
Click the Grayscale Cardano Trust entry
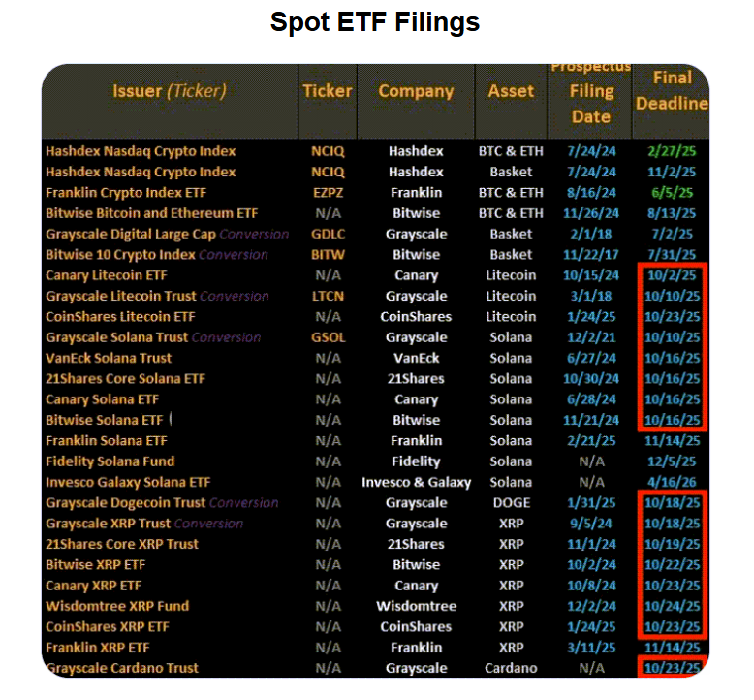click(x=122, y=668)
